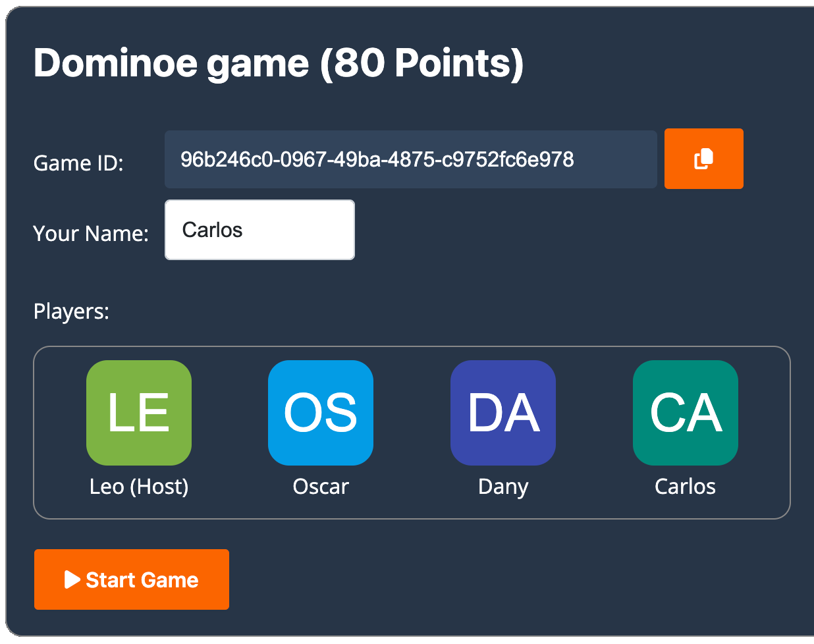Viewport: 814px width, 644px height.
Task: Focus the Your Name input box
Action: pos(259,230)
